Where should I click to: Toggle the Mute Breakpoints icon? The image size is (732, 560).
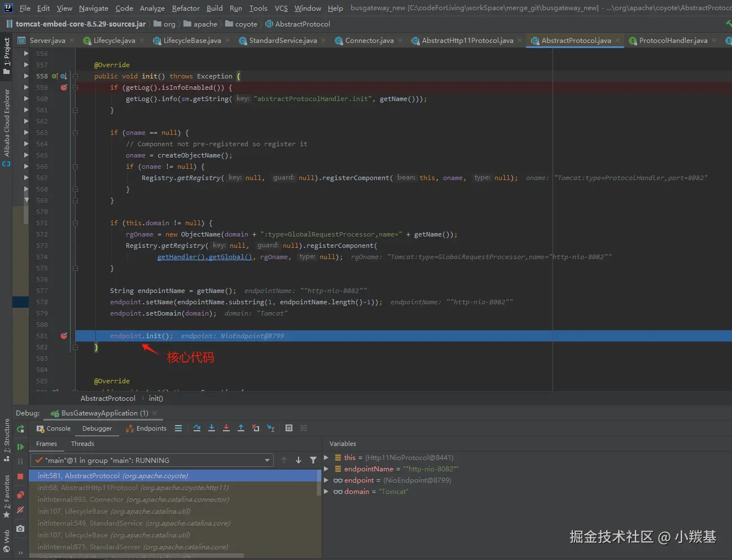(20, 510)
